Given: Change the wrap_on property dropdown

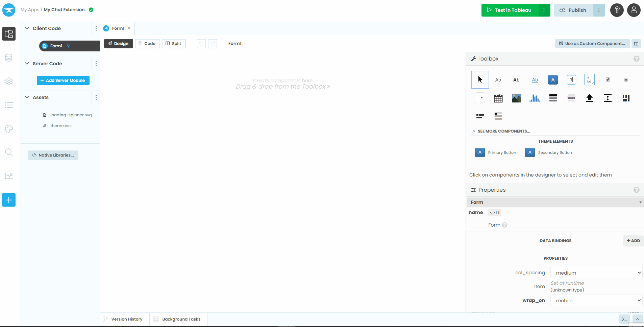Looking at the screenshot, I should click(596, 300).
